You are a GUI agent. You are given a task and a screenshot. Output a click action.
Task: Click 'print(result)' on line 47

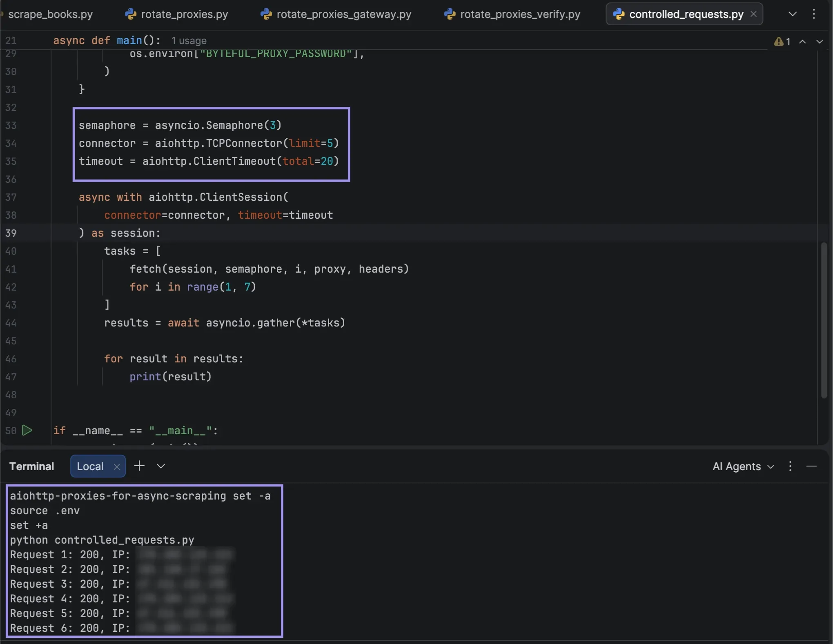point(171,377)
